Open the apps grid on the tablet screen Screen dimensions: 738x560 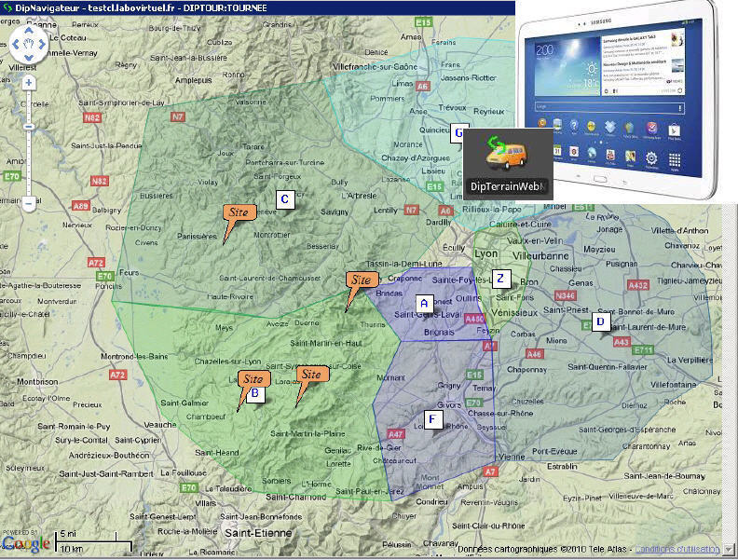[x=675, y=159]
